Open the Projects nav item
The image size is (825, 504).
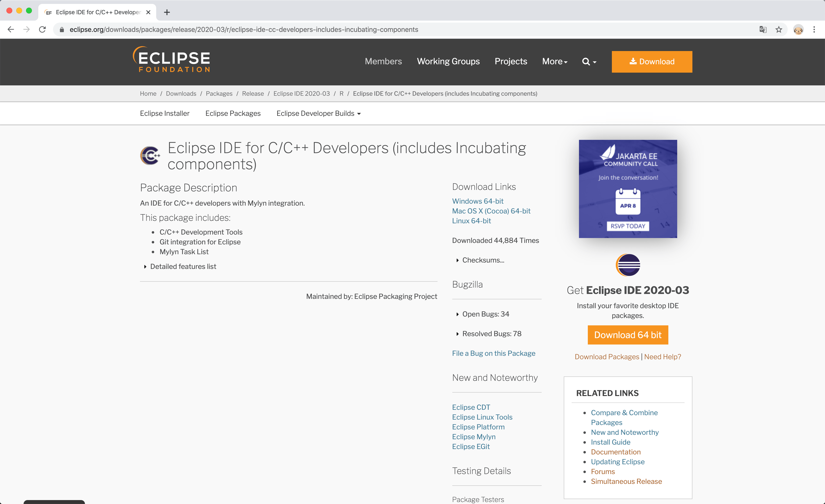(511, 61)
